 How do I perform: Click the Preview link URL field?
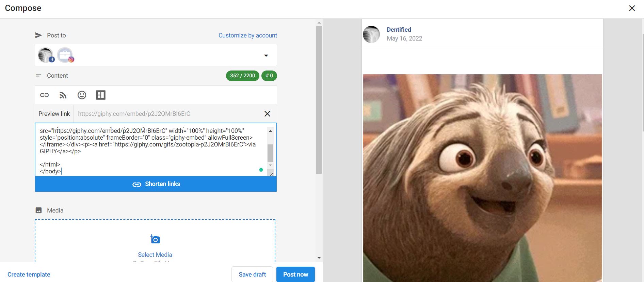click(168, 114)
